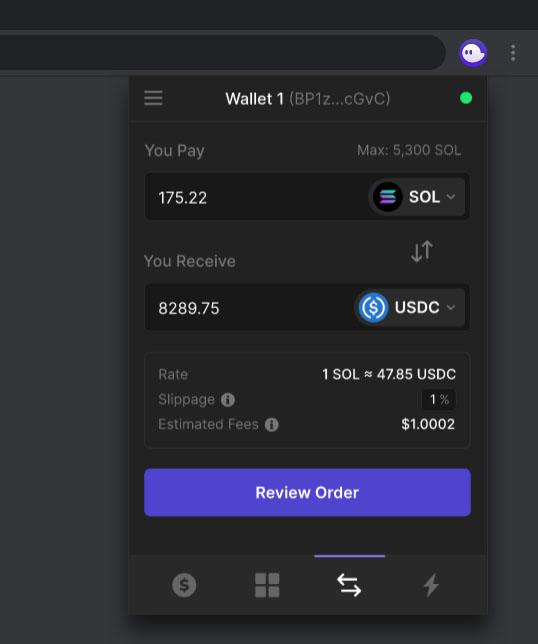Screen dimensions: 538x644
Task: Swap pay and receive tokens arrows
Action: coord(422,251)
